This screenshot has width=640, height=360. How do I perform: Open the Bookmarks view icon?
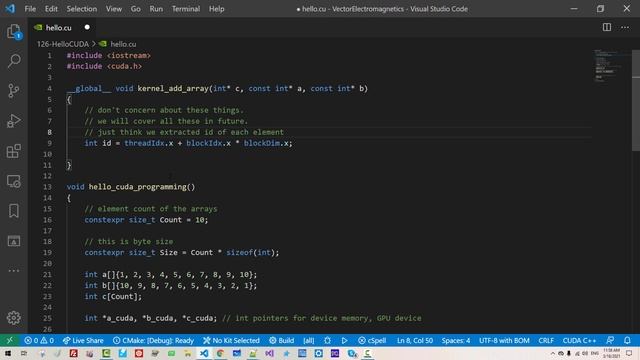click(14, 211)
